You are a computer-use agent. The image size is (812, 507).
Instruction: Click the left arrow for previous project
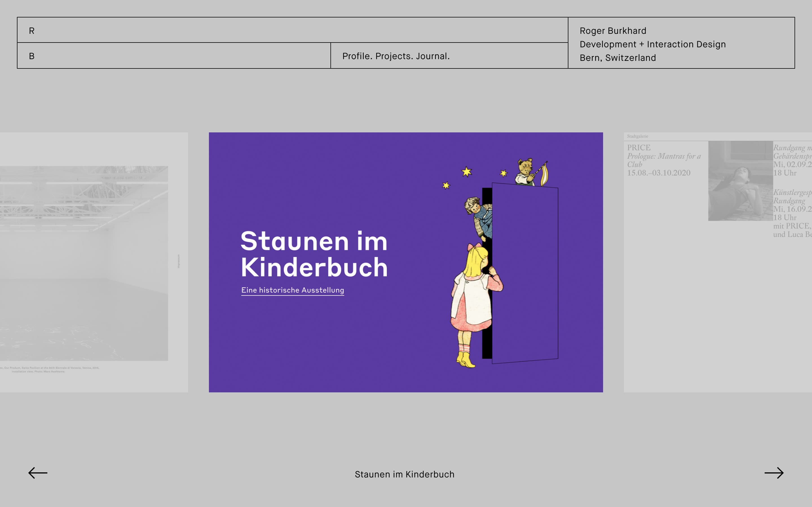click(37, 473)
